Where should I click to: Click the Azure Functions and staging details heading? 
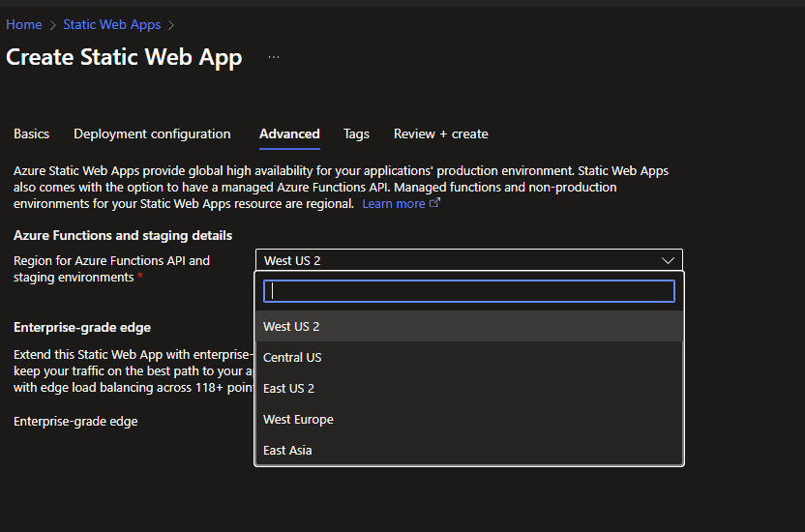click(123, 235)
